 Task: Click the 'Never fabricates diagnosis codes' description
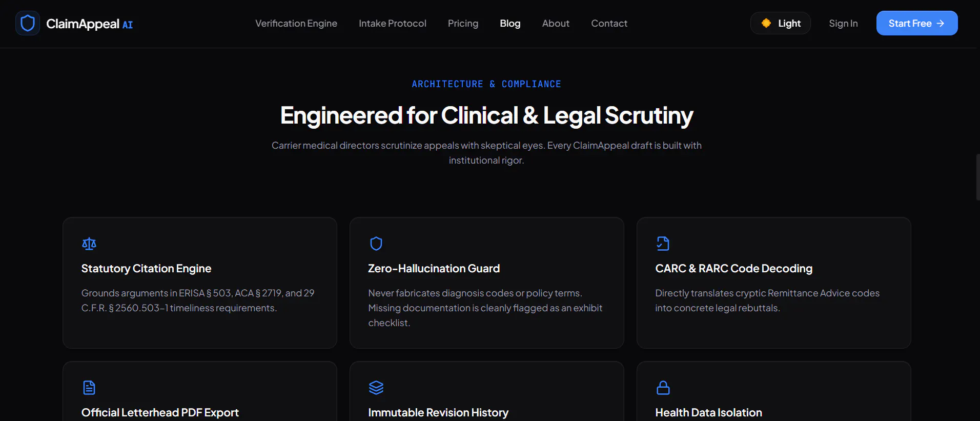click(x=485, y=308)
